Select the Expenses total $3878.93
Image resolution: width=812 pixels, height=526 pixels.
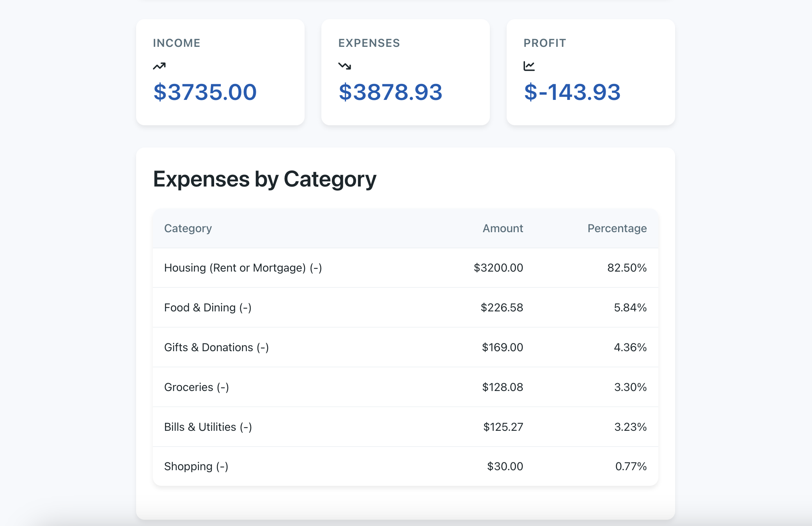click(390, 92)
